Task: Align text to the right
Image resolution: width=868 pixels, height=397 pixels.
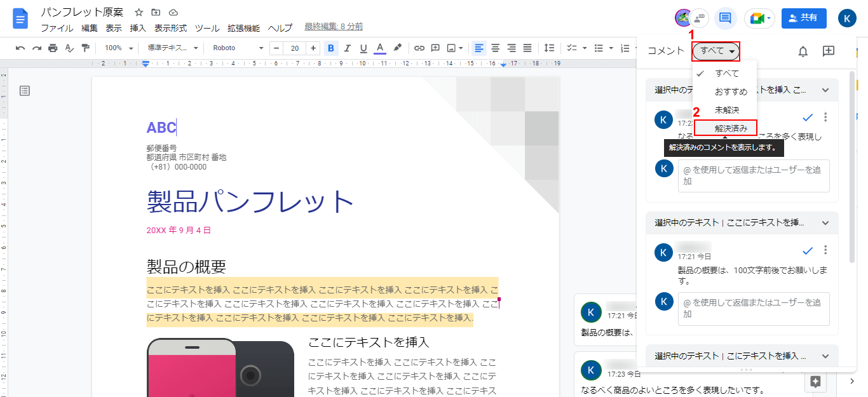Action: (x=512, y=48)
